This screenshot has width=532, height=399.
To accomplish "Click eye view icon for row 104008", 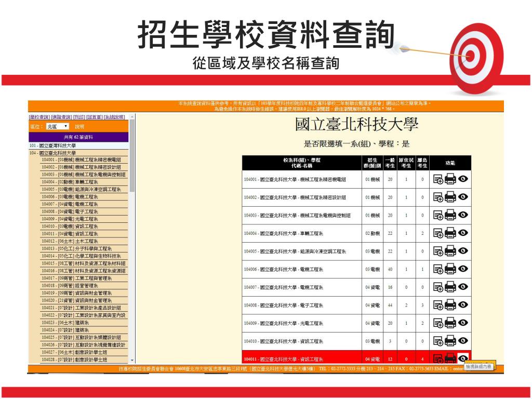I will click(x=463, y=304).
